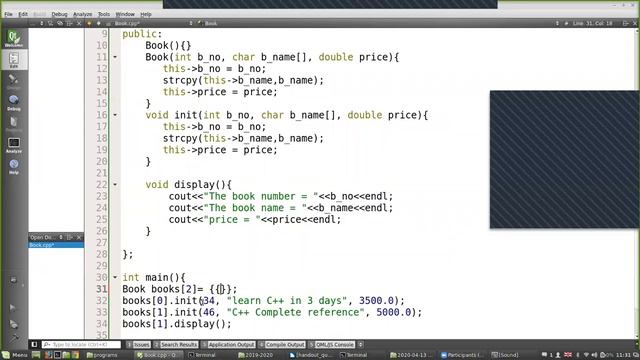The width and height of the screenshot is (640, 360).
Task: Split the editor view icon
Action: click(x=625, y=23)
